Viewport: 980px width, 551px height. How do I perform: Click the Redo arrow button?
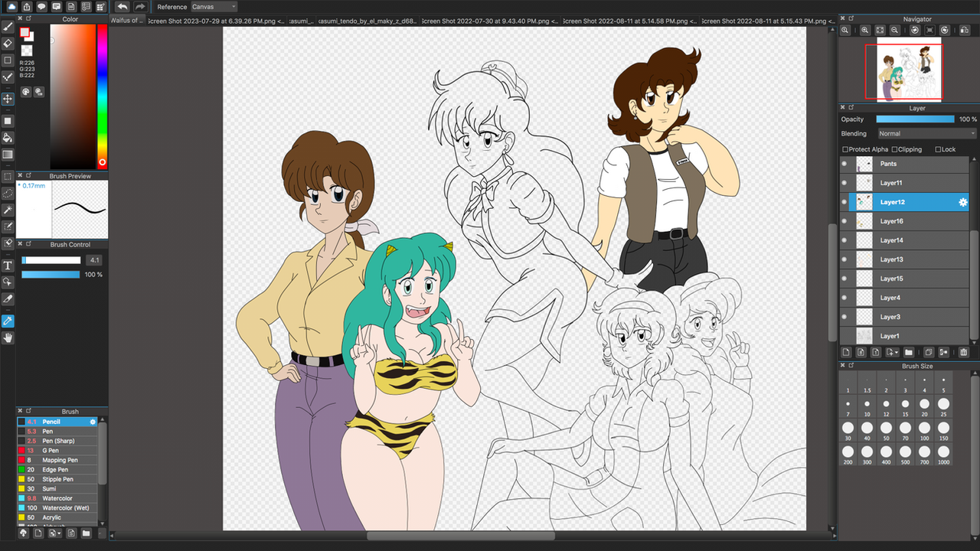click(139, 7)
